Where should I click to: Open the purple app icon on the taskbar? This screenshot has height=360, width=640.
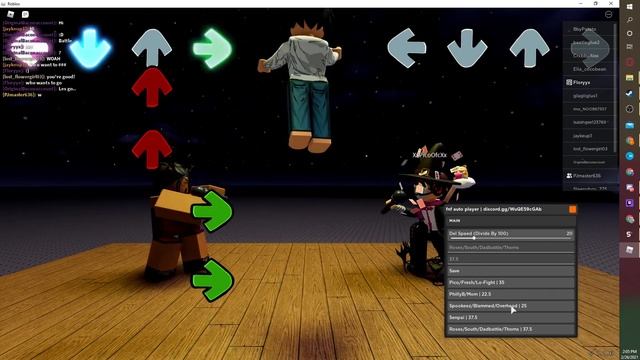click(x=630, y=203)
